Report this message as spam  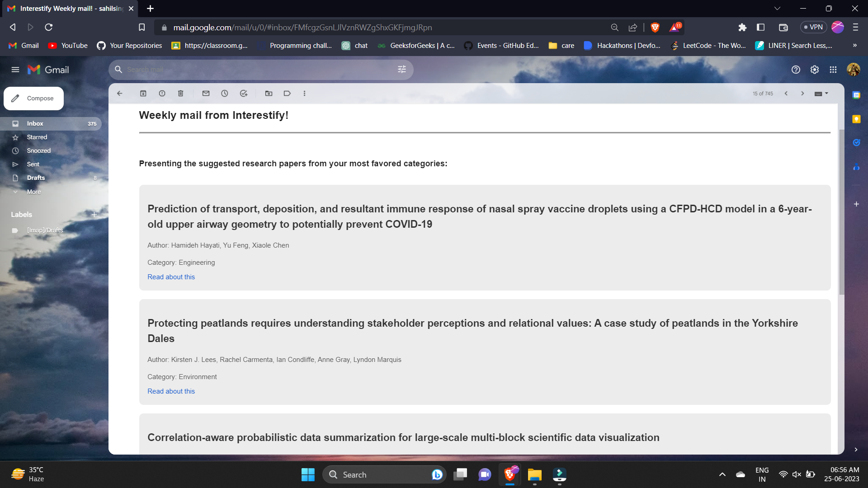click(162, 94)
